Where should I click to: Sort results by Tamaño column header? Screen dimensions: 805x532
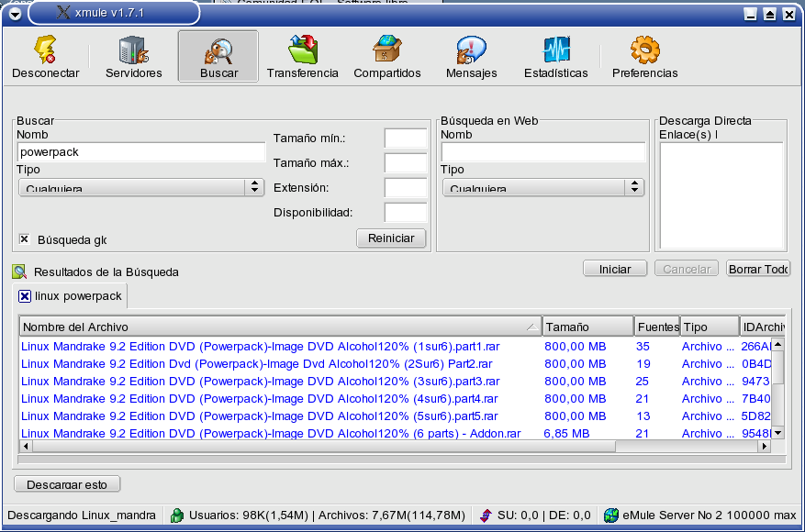587,327
